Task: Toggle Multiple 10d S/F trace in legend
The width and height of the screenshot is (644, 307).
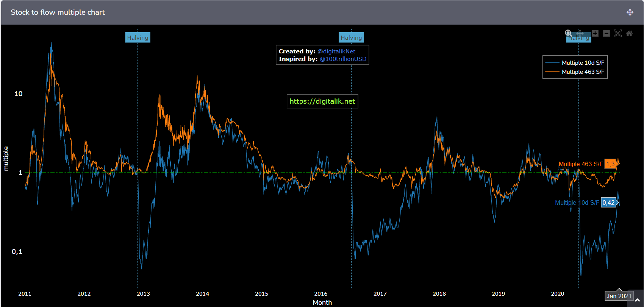Action: (x=575, y=63)
